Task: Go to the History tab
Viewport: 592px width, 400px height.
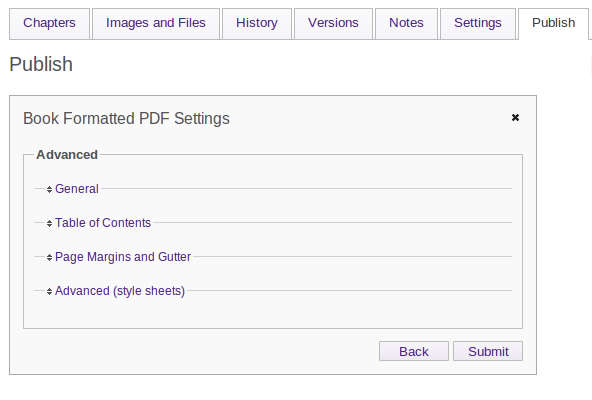Action: coord(257,23)
